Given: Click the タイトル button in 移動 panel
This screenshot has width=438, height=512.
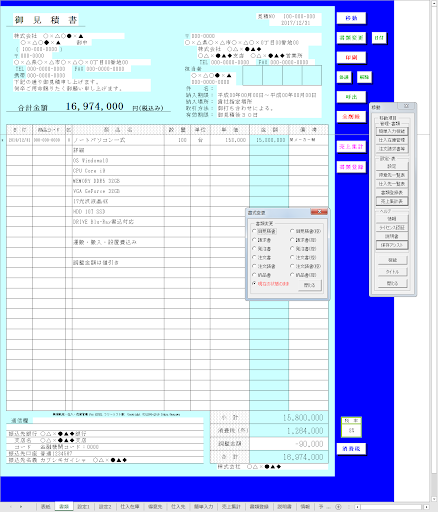Looking at the screenshot, I should coord(392,272).
